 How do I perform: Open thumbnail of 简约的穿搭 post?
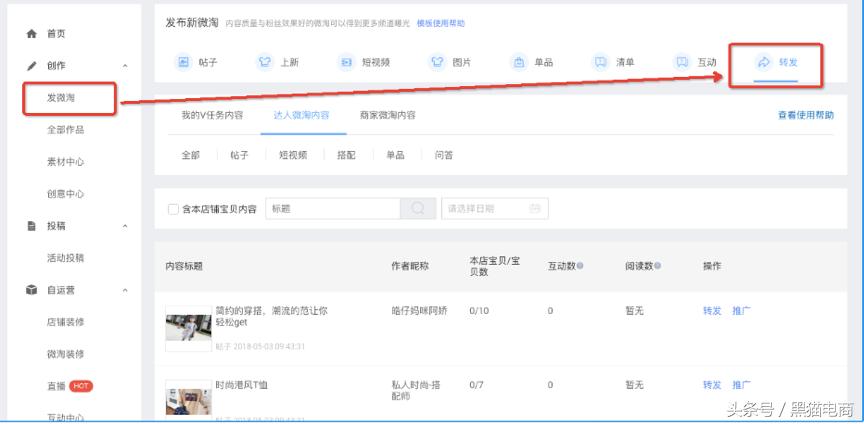(188, 328)
